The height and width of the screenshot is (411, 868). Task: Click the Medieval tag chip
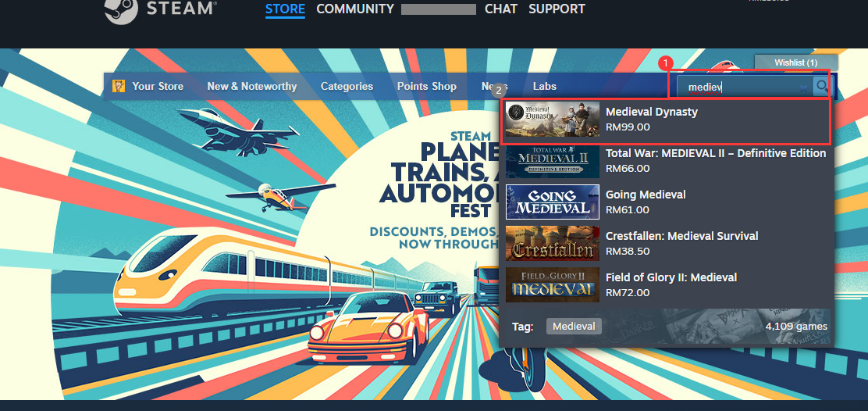pyautogui.click(x=574, y=327)
